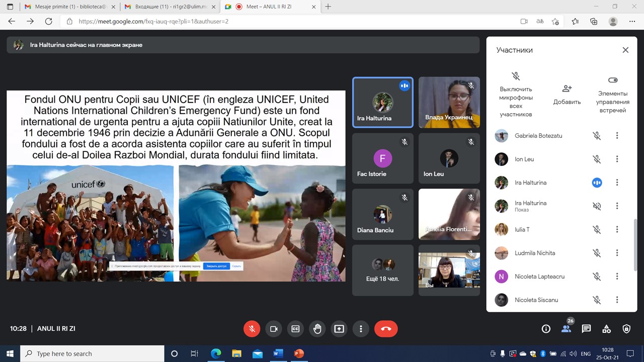The width and height of the screenshot is (644, 362).
Task: Go forward in the browser
Action: coord(30,22)
